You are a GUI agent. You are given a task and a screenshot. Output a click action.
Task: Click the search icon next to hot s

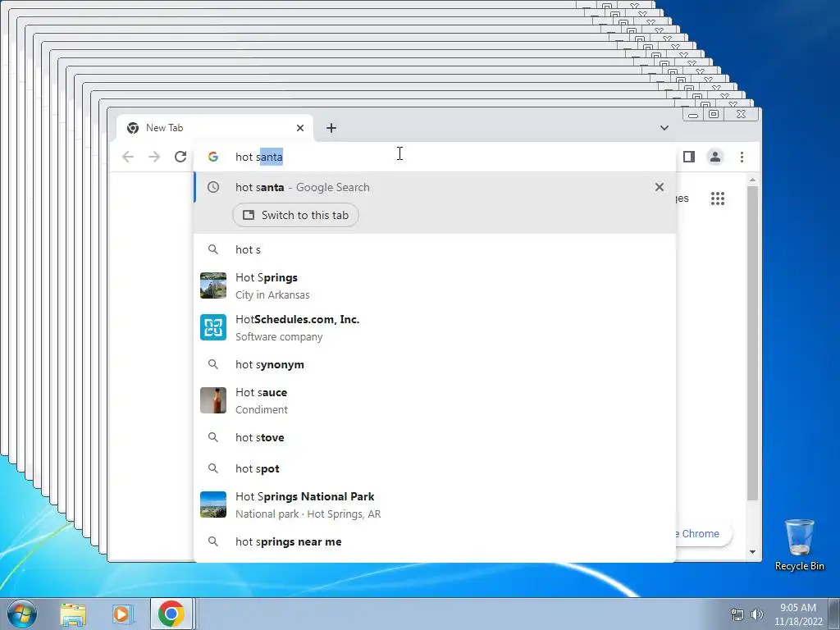tap(213, 249)
